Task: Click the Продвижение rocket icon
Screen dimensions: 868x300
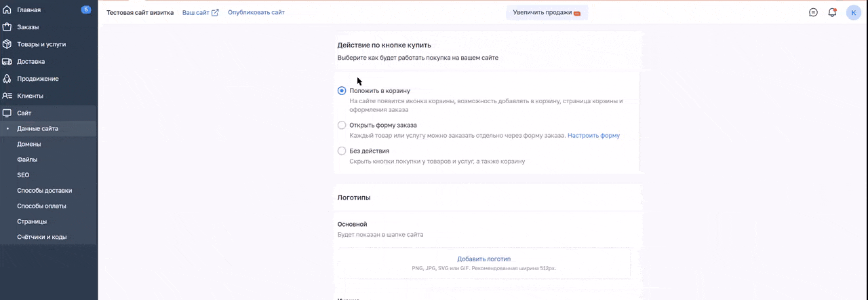Action: point(7,79)
